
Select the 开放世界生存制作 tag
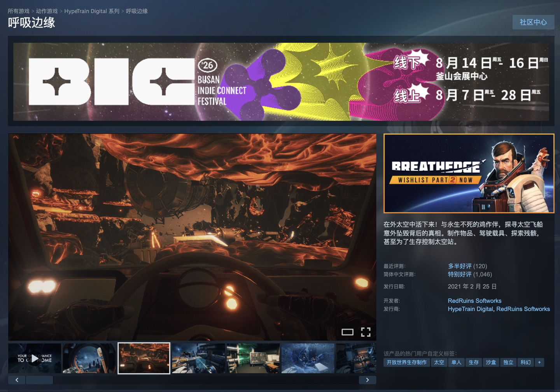coord(406,362)
